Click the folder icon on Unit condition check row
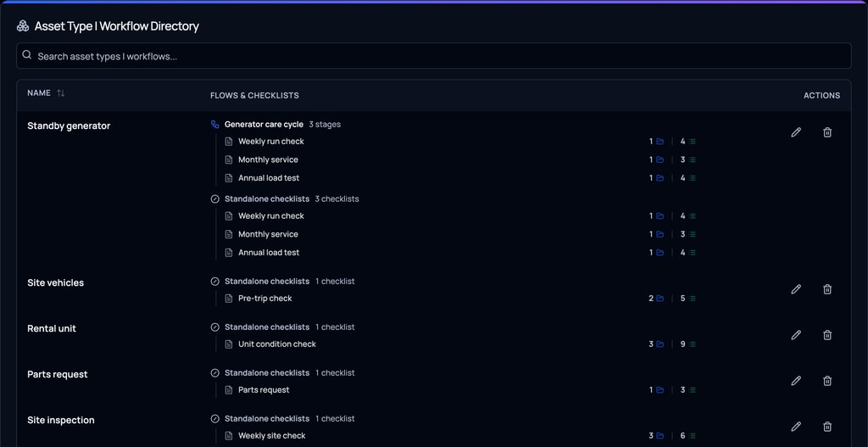 pos(659,344)
